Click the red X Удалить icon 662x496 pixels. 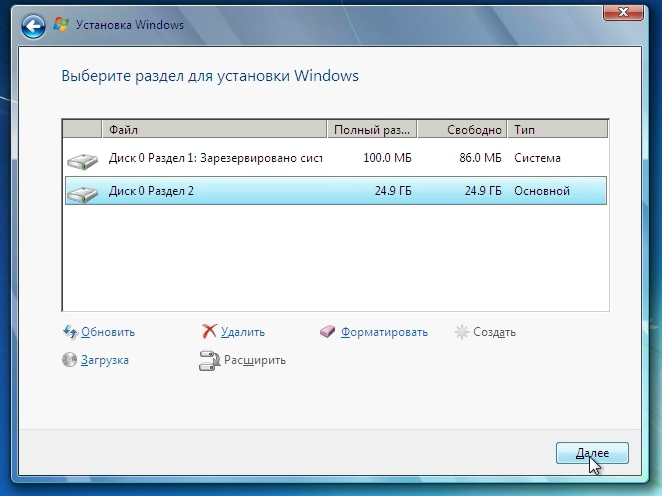pyautogui.click(x=209, y=331)
